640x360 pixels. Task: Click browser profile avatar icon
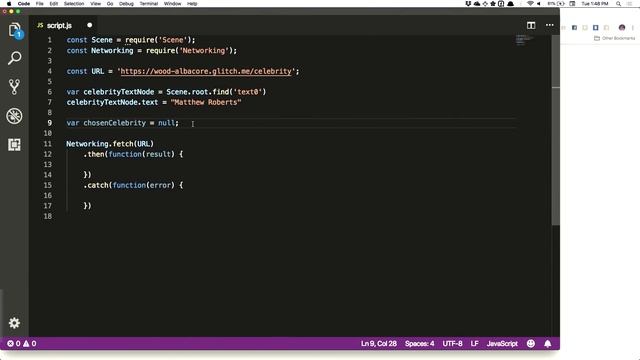pyautogui.click(x=622, y=27)
